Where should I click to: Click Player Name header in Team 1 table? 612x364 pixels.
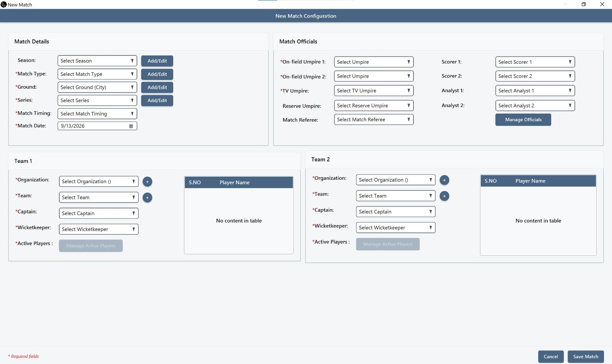point(234,183)
